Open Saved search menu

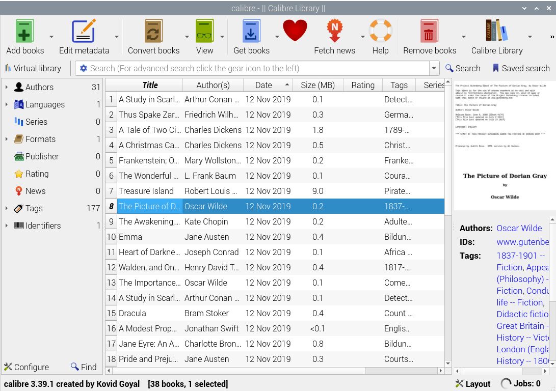521,68
